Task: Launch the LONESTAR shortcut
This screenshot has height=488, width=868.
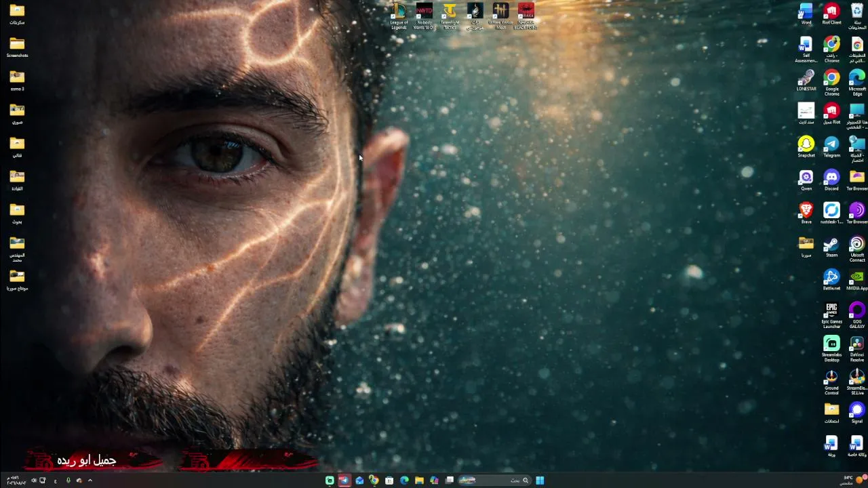Action: tap(806, 80)
